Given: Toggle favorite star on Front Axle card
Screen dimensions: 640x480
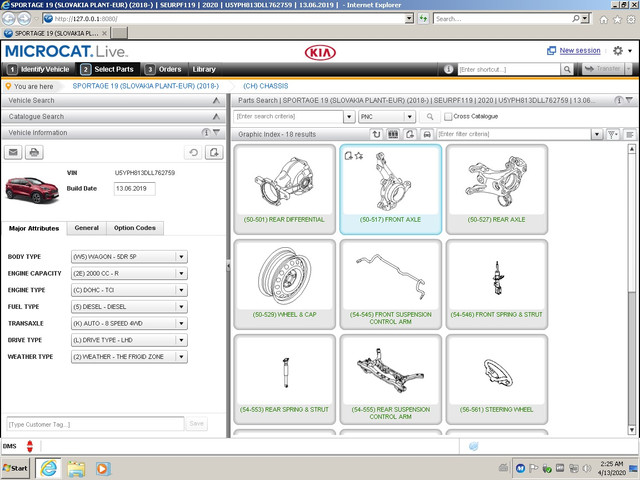Looking at the screenshot, I should click(x=359, y=156).
